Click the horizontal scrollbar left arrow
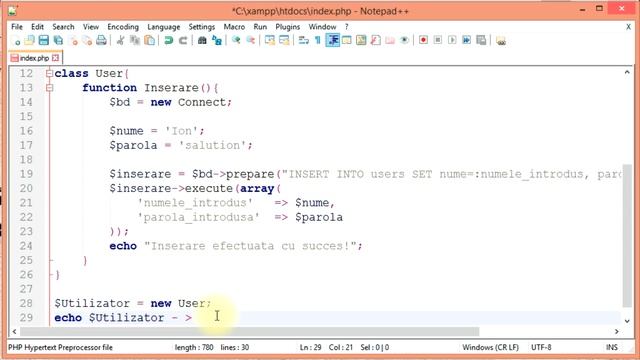 tap(15, 331)
